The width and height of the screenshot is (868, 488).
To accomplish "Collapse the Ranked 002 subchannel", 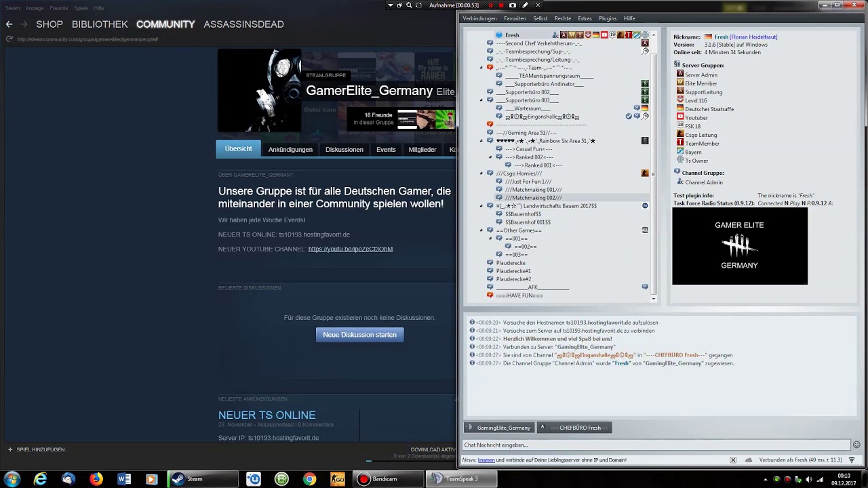I will (x=490, y=157).
